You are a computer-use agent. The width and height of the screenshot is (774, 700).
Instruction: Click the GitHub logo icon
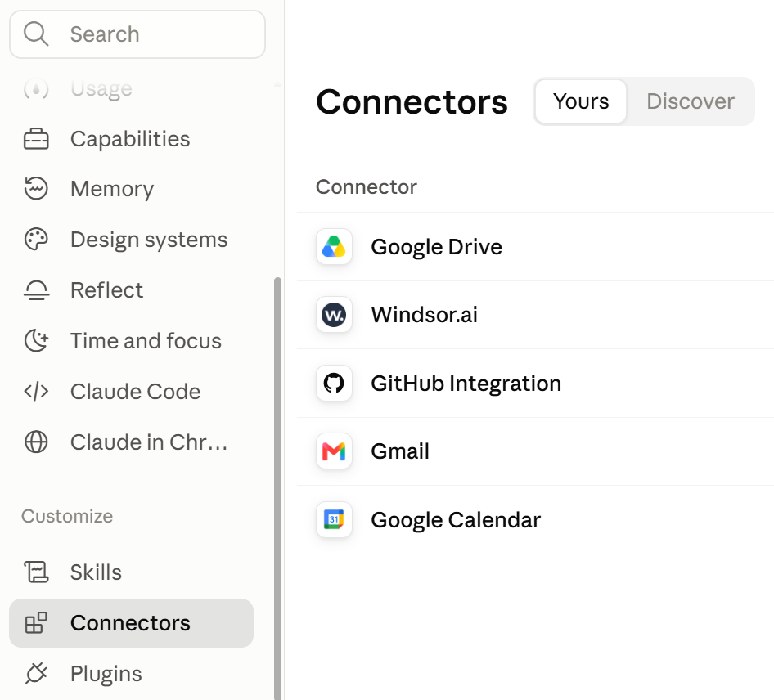coord(334,384)
